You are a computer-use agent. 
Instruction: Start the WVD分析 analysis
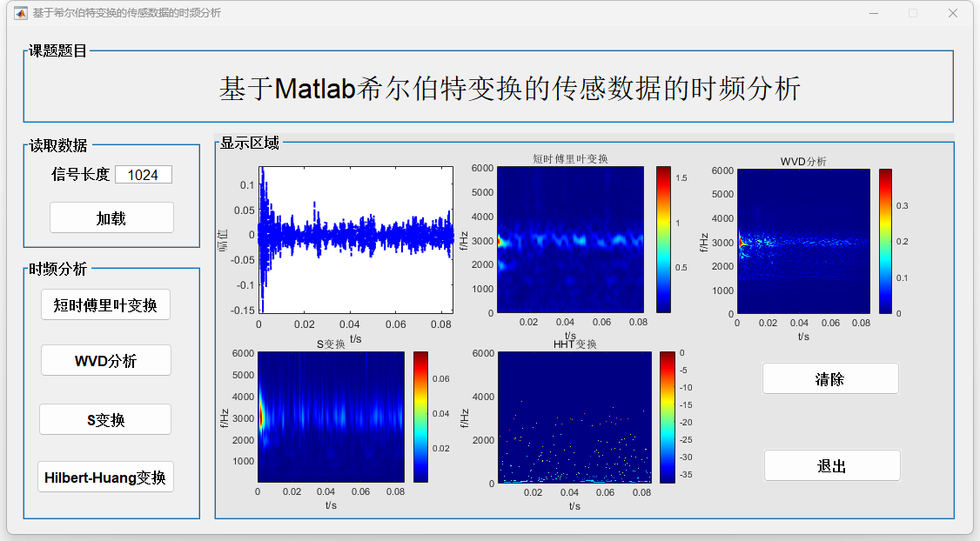(x=105, y=360)
